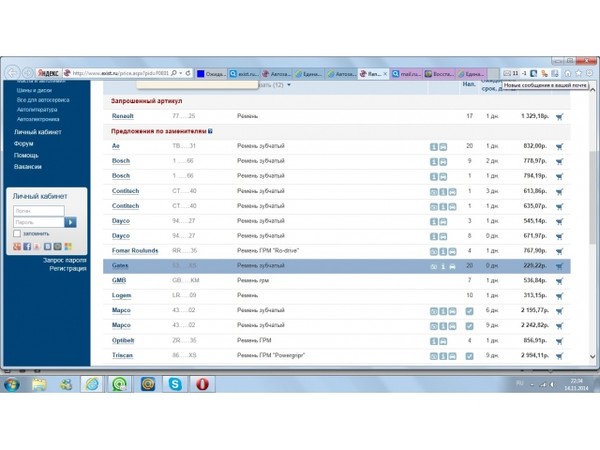Viewport: 600px width, 450px height.
Task: Focus the Пароль input field
Action: (x=39, y=222)
